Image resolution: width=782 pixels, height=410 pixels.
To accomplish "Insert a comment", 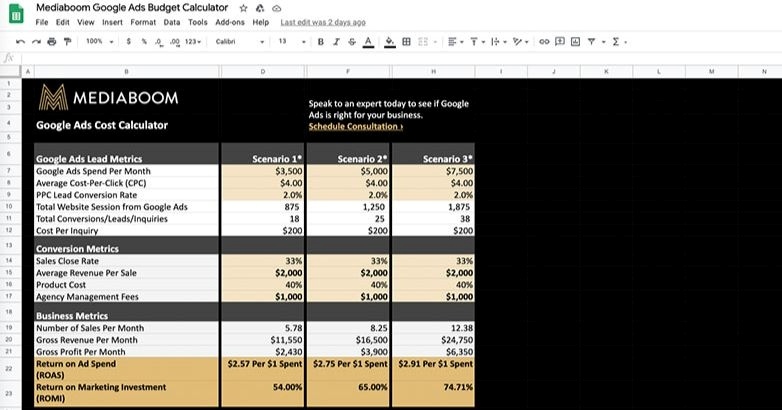I will tap(560, 42).
